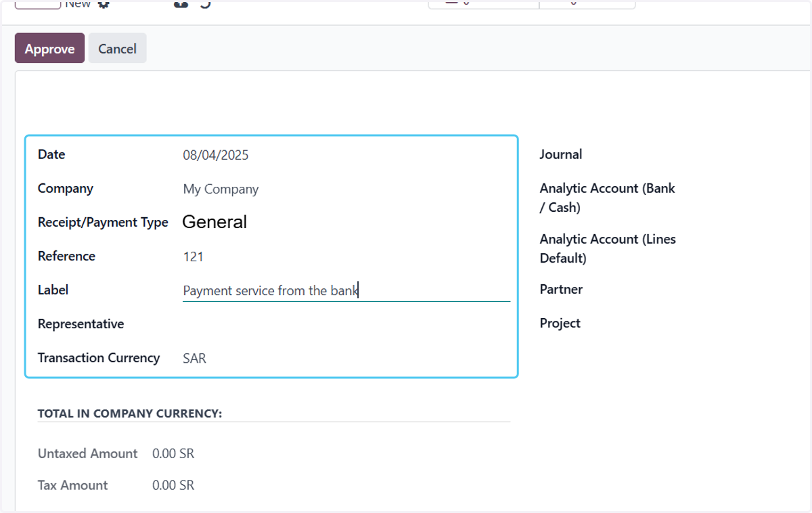Click the Analytic Account (Bank / Cash) label
Image resolution: width=812 pixels, height=513 pixels.
coord(608,198)
